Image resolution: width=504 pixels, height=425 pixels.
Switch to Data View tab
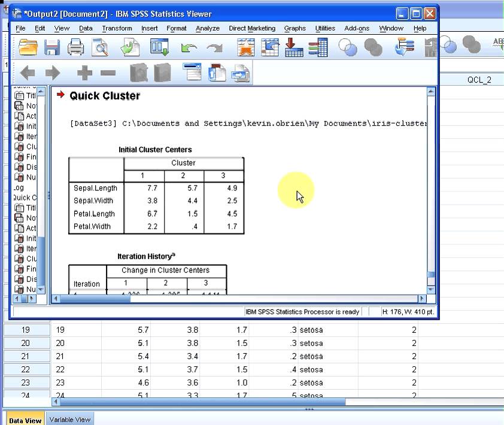25,420
